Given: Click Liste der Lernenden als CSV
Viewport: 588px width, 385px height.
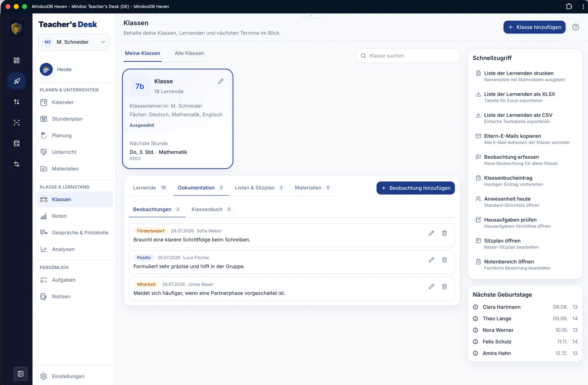Looking at the screenshot, I should tap(525, 118).
